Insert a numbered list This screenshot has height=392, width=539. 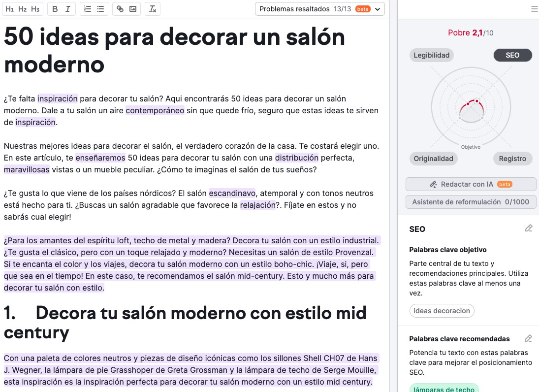[x=88, y=9]
